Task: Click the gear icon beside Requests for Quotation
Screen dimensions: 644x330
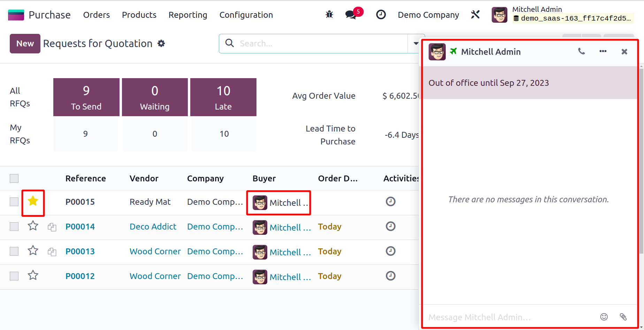Action: [x=161, y=44]
